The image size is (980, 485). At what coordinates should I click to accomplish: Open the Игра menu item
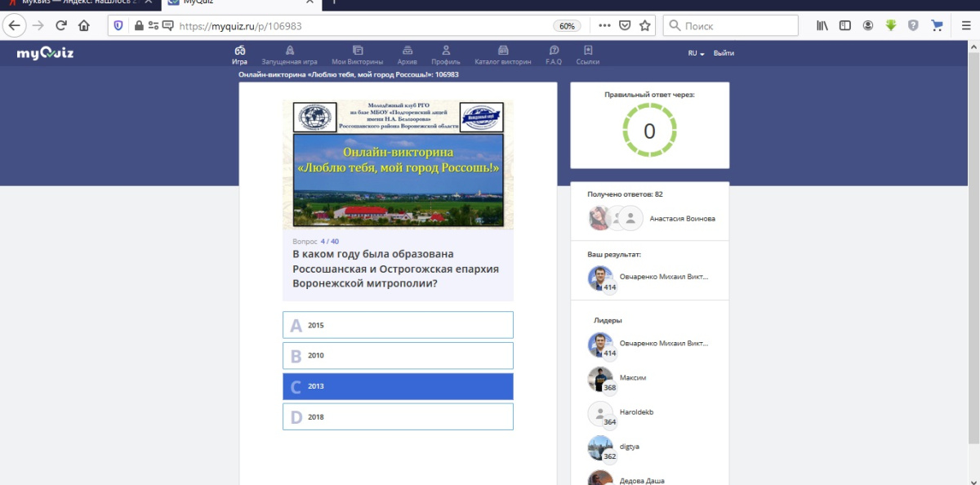click(x=239, y=56)
